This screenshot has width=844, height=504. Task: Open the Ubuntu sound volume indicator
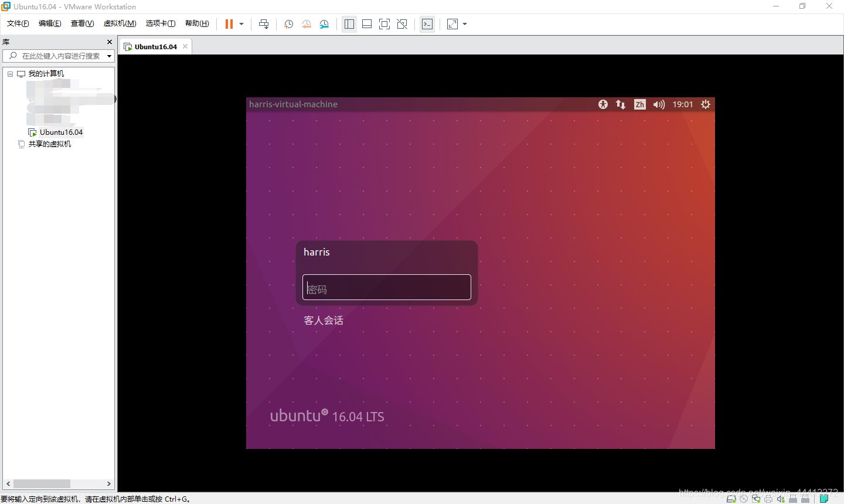659,104
